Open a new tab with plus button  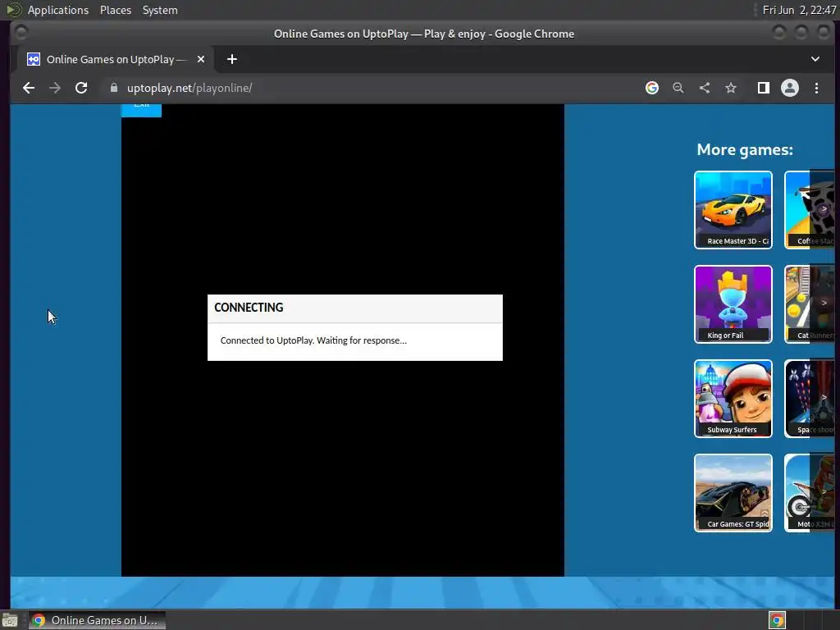click(x=232, y=59)
